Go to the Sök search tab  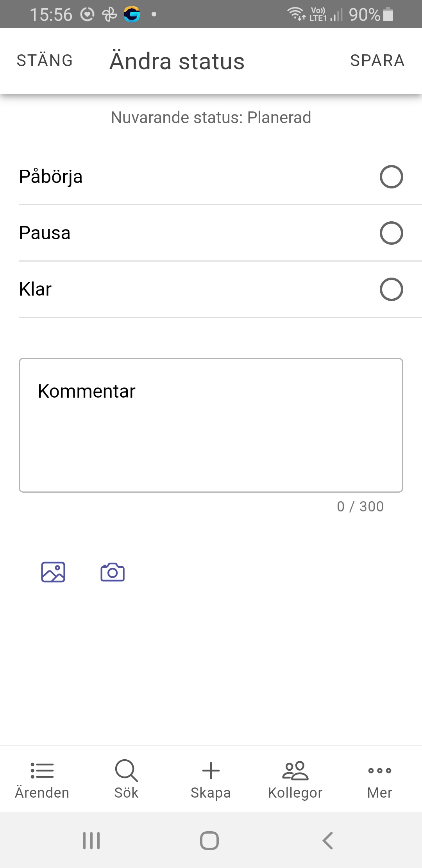[x=126, y=780]
